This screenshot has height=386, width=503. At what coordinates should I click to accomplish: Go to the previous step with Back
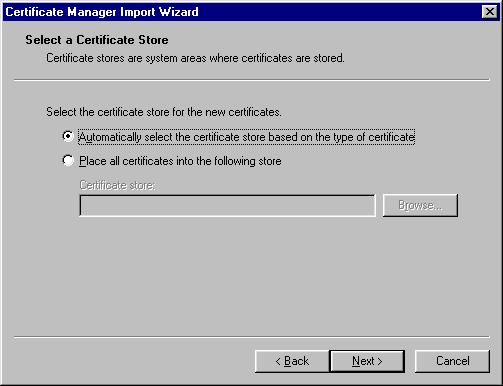point(292,361)
